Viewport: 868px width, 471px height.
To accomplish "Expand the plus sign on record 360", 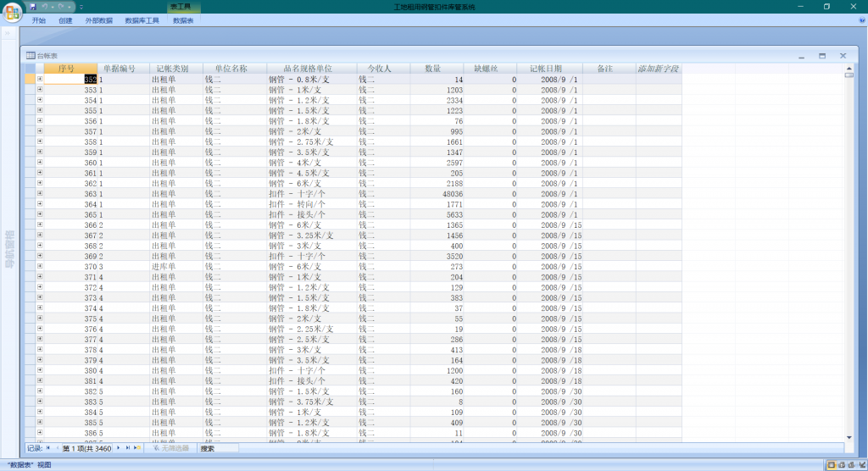I will [39, 162].
